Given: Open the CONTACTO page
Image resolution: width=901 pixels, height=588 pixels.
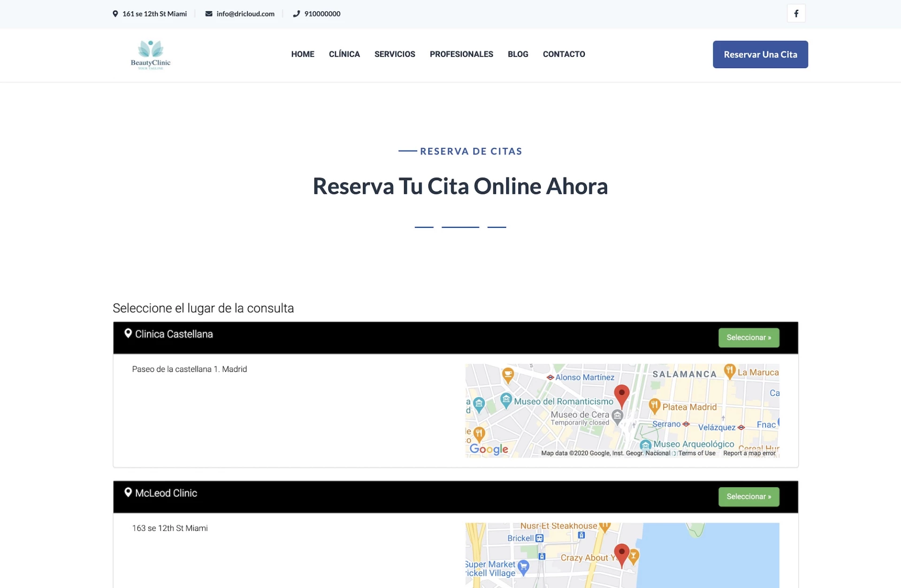Looking at the screenshot, I should click(x=564, y=54).
